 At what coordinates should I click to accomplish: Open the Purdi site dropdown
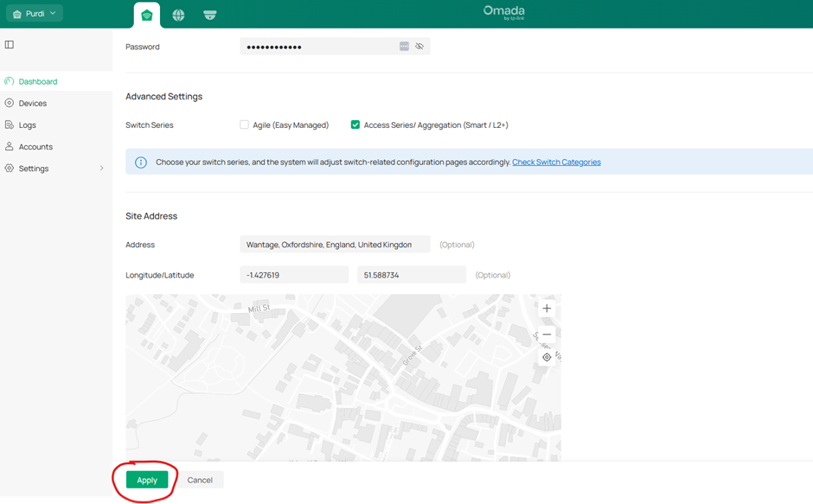(35, 14)
